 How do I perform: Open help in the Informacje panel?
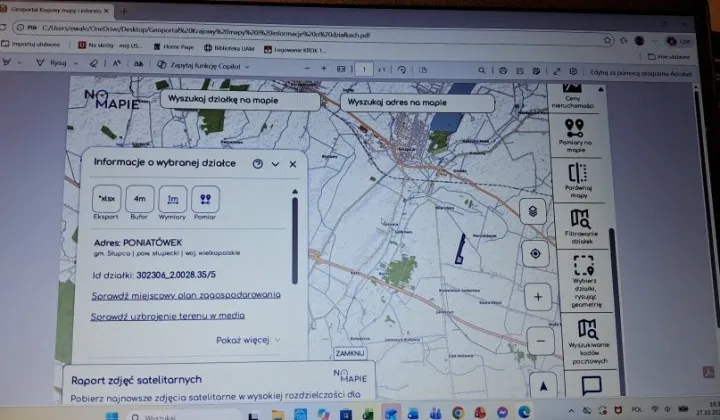[x=258, y=164]
